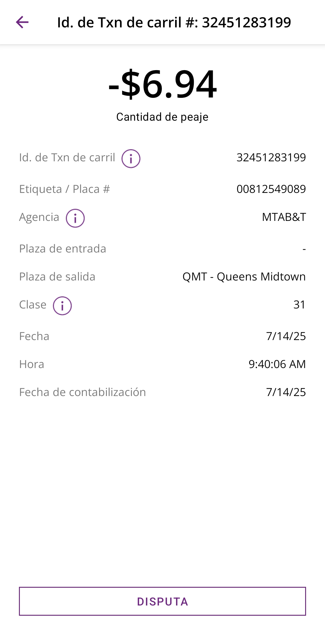Select the 9:40:06 AM time value

[x=277, y=364]
